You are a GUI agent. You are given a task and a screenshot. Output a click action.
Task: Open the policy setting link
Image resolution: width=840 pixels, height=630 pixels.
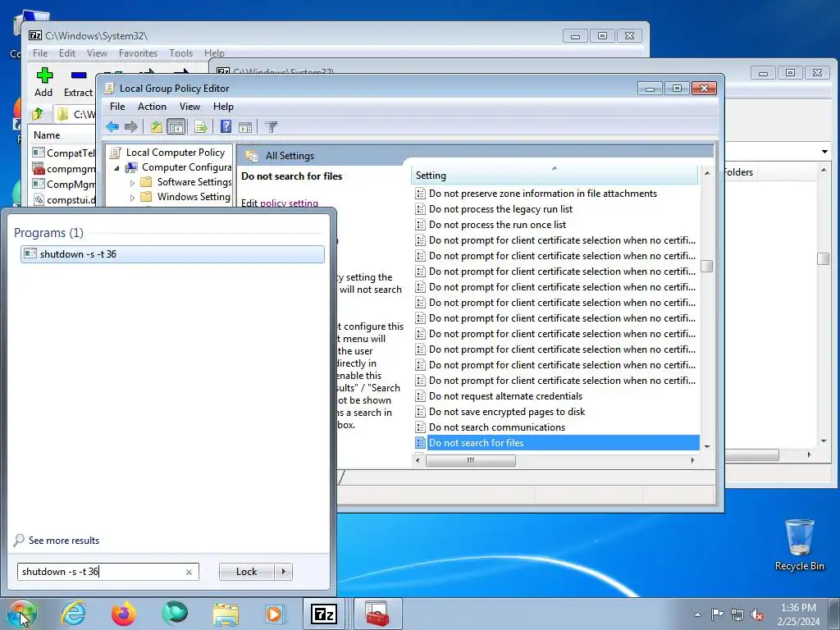[x=289, y=203]
